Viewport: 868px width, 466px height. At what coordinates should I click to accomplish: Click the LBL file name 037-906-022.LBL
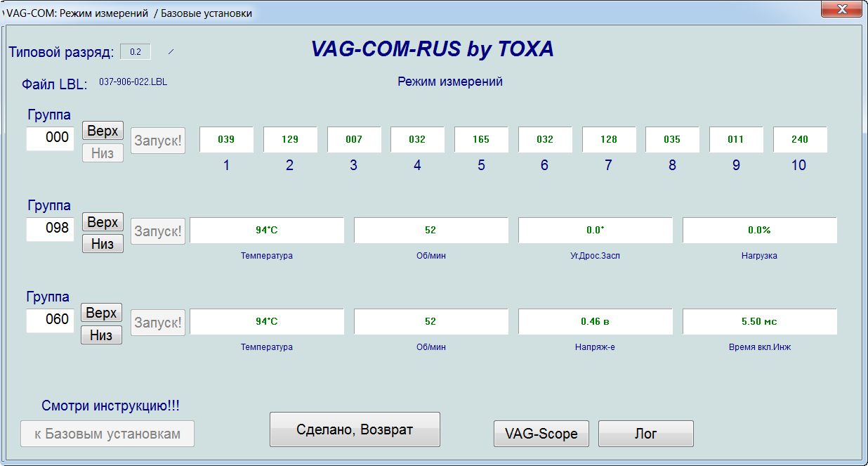133,82
